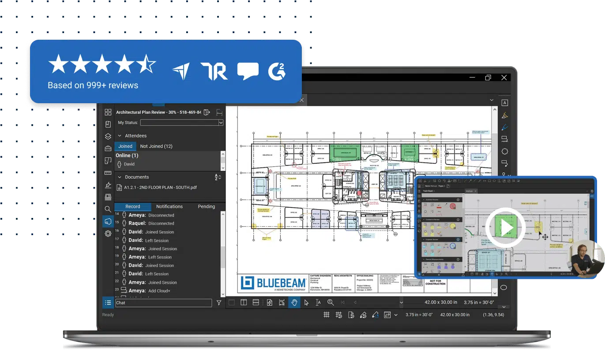Open the Layers panel icon
This screenshot has width=605, height=364.
(x=108, y=136)
